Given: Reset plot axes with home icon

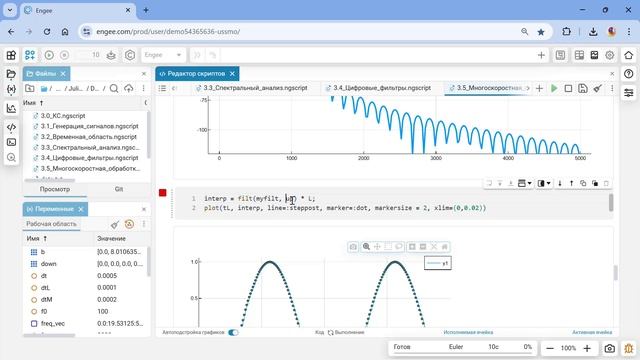Looking at the screenshot, I should [444, 247].
